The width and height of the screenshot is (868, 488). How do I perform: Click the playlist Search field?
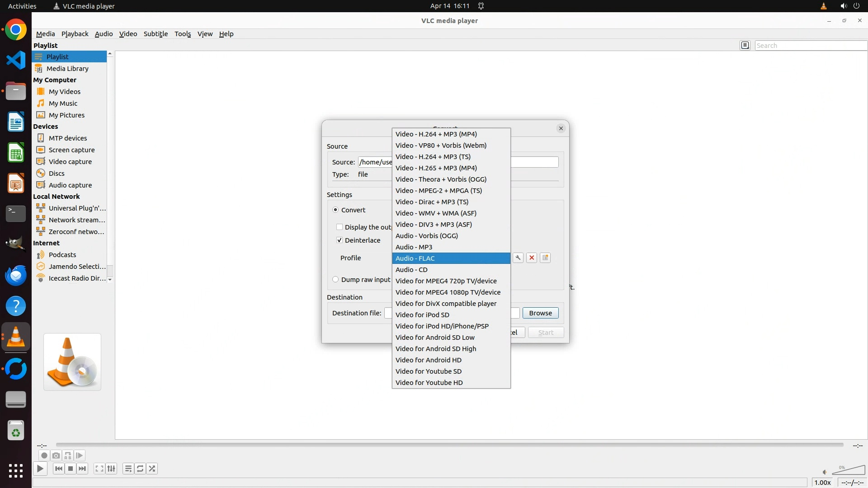(x=810, y=45)
